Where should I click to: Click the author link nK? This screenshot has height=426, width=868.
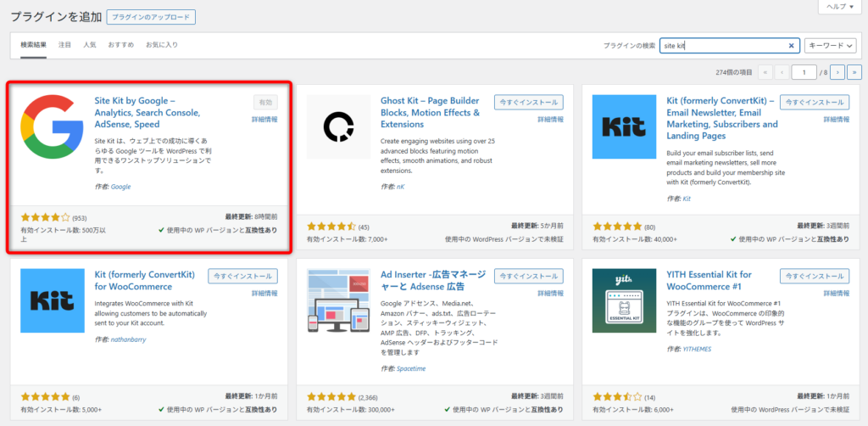pos(400,187)
